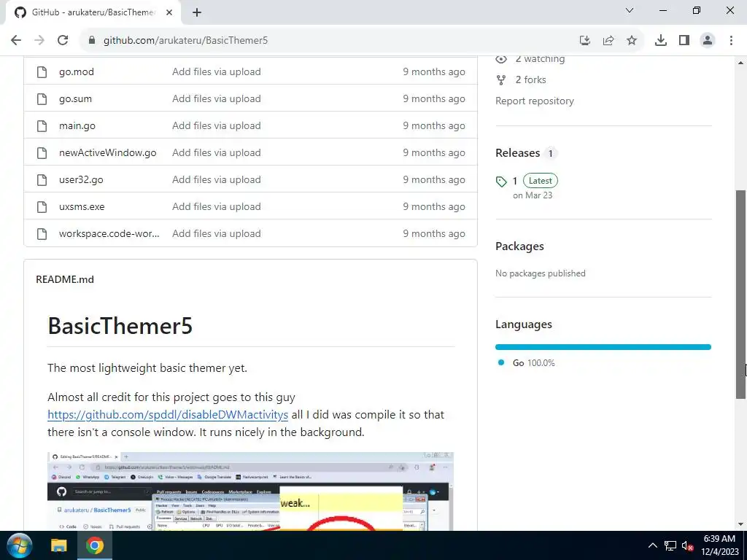Open File Explorer from taskbar
Viewport: 747px width, 560px height.
click(x=59, y=545)
